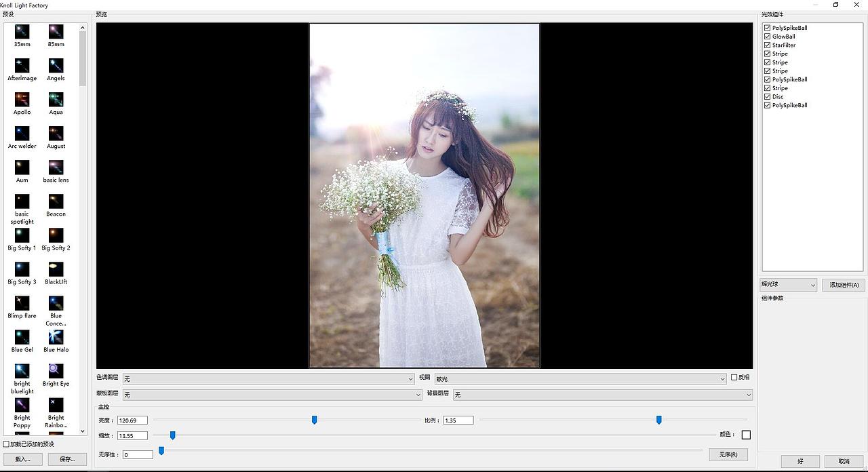Viewport: 868px width, 472px height.
Task: Expand the 蒙板图层 dropdown
Action: click(272, 394)
